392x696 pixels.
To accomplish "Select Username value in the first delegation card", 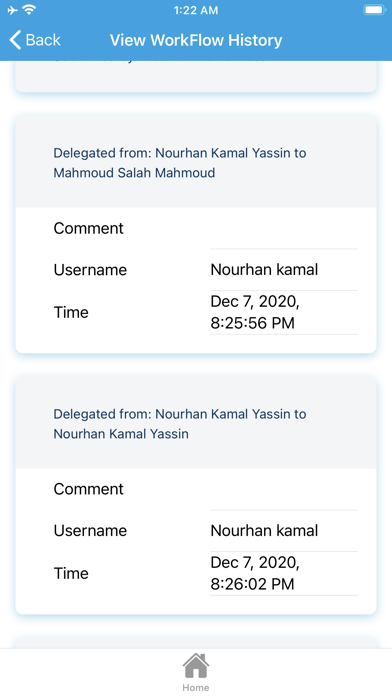I will pos(264,269).
